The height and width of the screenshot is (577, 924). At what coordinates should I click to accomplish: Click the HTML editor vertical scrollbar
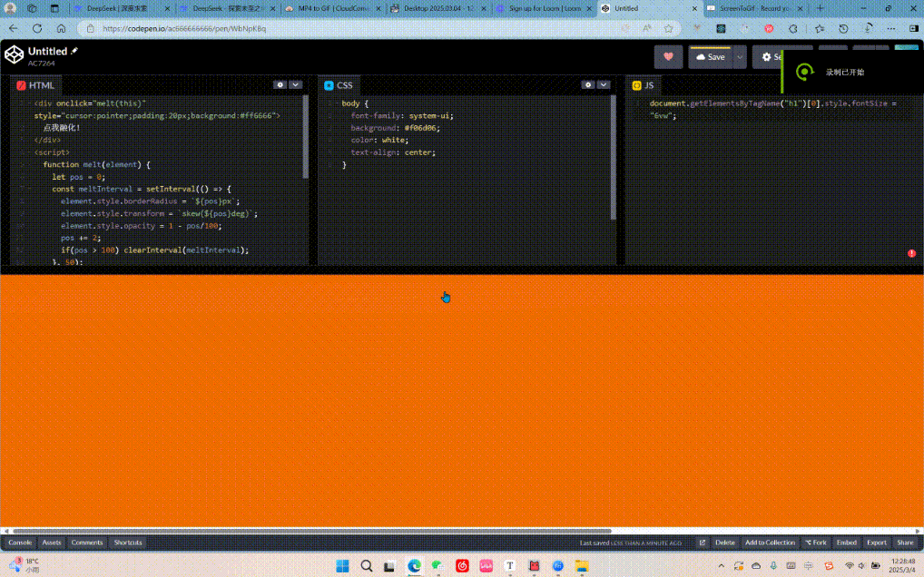(305, 137)
